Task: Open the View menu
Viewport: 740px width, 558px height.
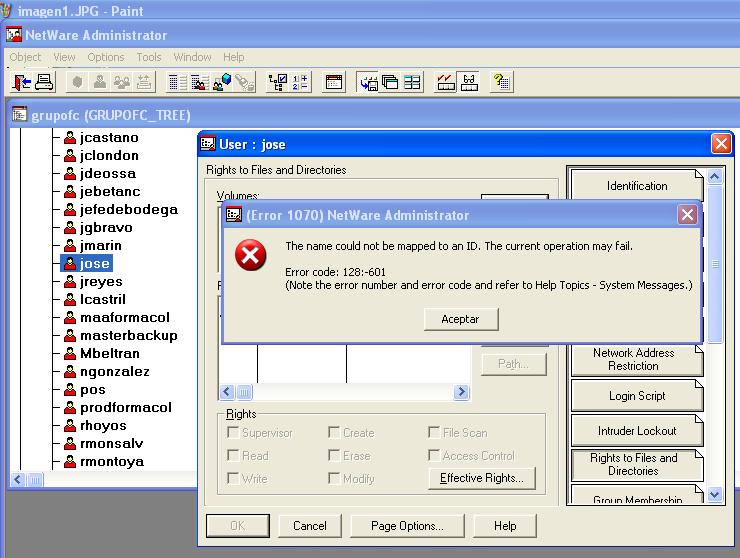Action: click(64, 57)
